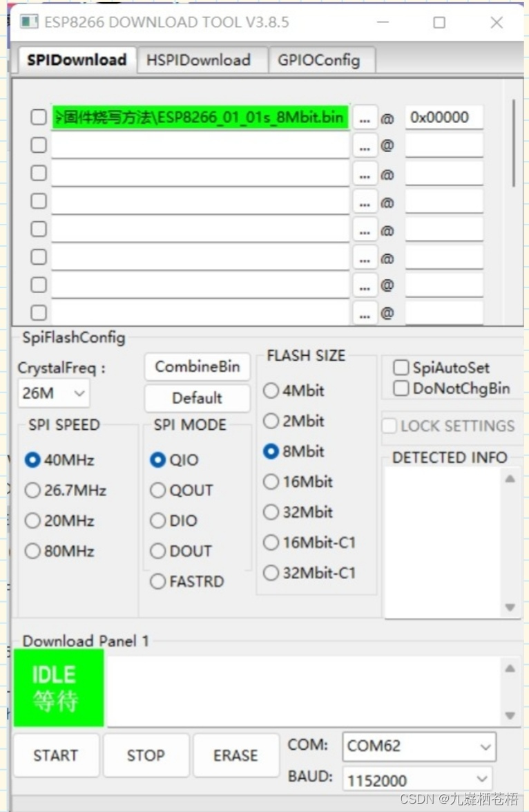Open the BAUD 1152000 dropdown
The image size is (529, 812).
coord(416,780)
